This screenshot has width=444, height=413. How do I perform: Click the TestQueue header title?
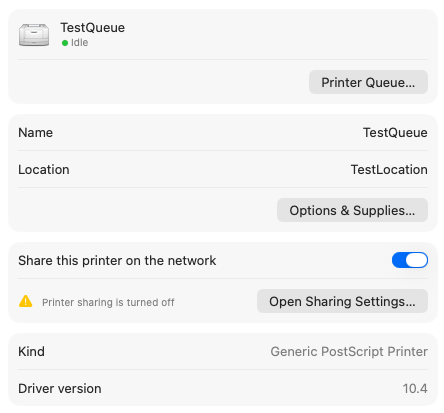(x=92, y=28)
